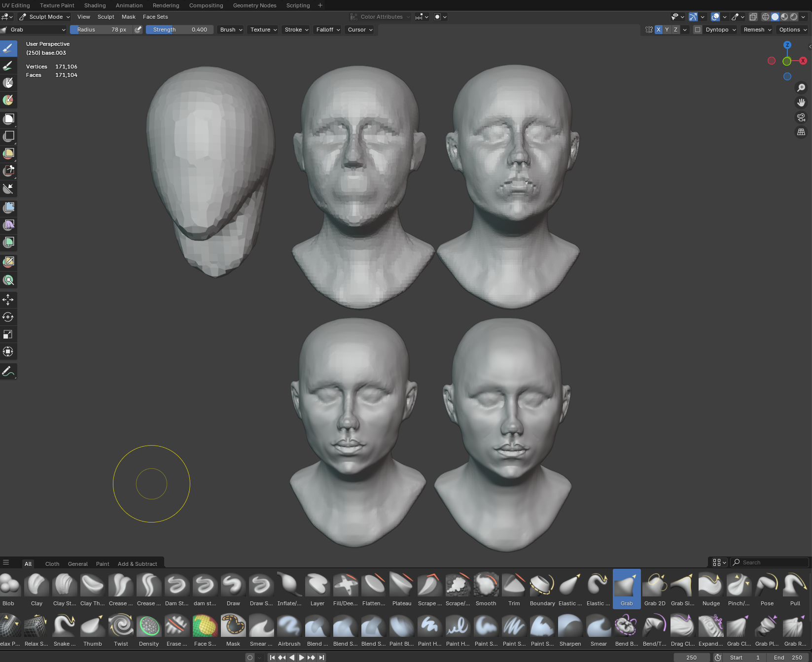Open the Face Sets menu
The height and width of the screenshot is (662, 812).
155,17
